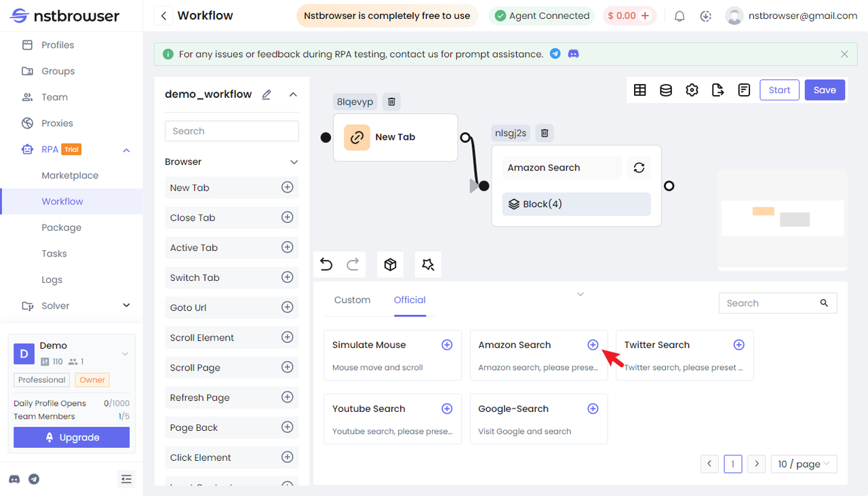Open the 10 / page dropdown
Viewport: 868px width, 496px height.
click(x=804, y=464)
